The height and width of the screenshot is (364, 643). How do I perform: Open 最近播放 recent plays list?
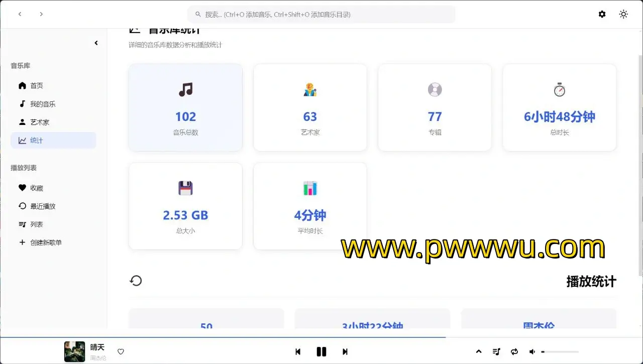point(42,206)
